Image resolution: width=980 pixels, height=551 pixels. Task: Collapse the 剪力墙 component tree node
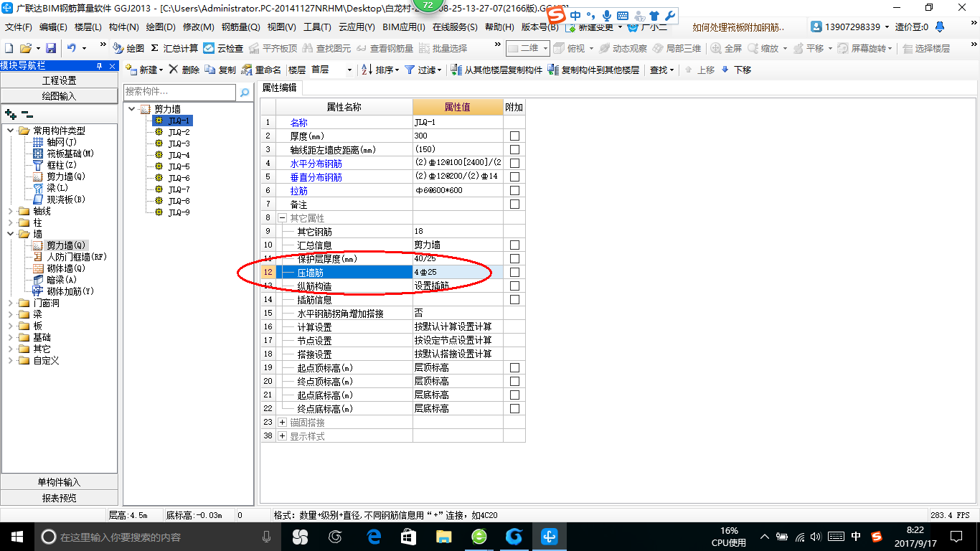point(131,109)
